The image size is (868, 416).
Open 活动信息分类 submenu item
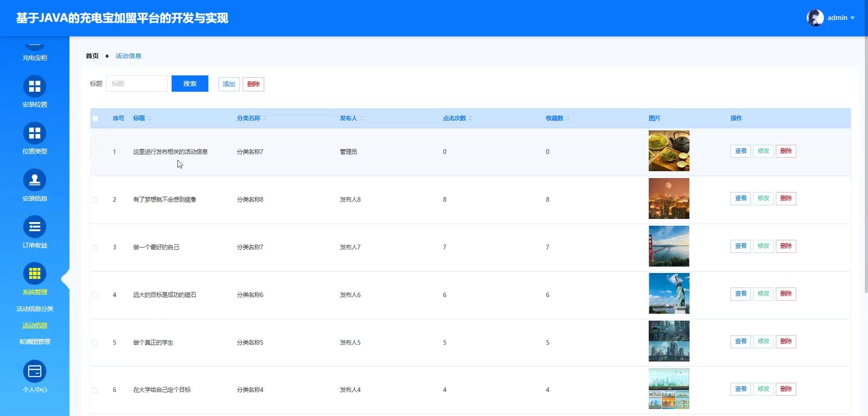35,309
